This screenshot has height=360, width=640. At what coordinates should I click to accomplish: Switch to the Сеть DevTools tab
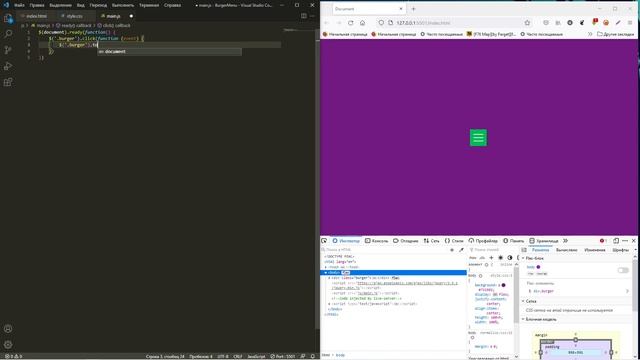coord(431,241)
